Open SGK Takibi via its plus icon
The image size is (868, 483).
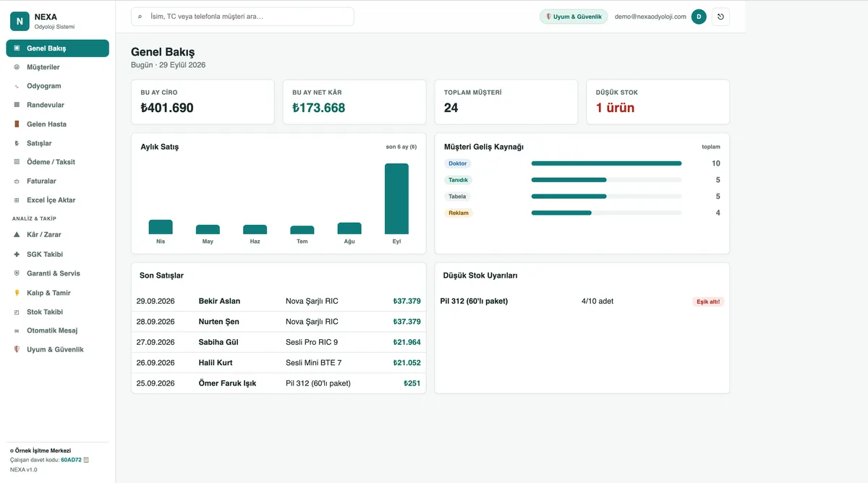click(17, 255)
